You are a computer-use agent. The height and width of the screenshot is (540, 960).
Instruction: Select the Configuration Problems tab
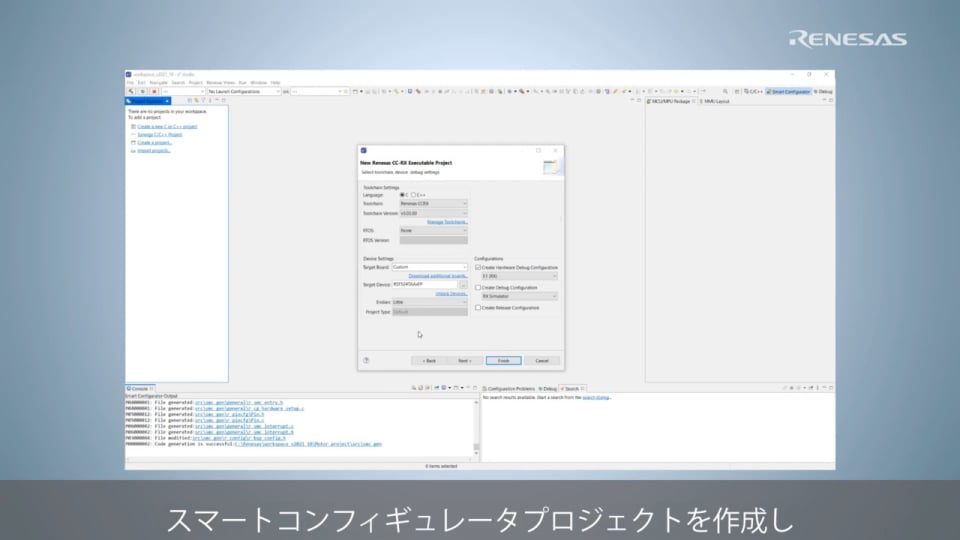coord(509,389)
